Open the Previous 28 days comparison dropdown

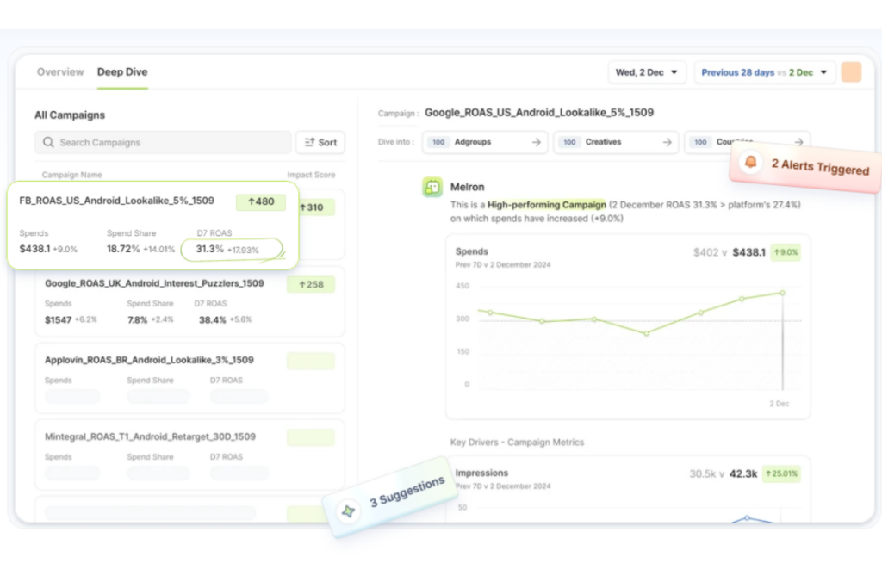click(x=765, y=72)
